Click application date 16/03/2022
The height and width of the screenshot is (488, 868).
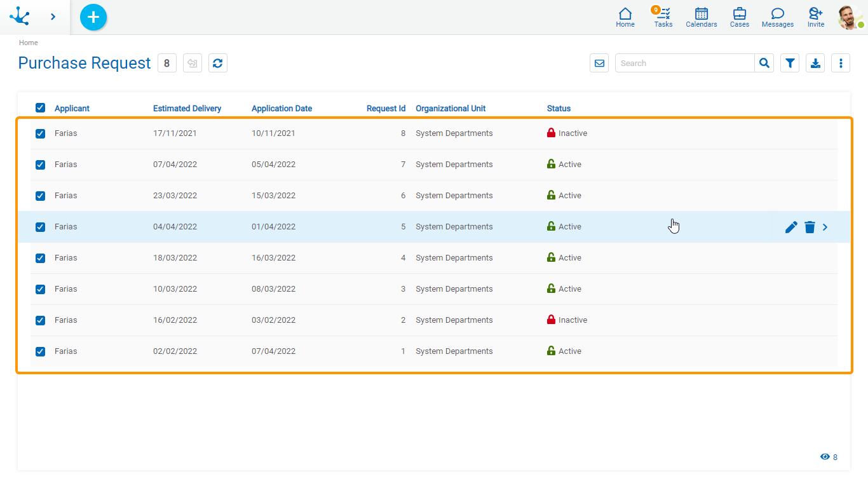pyautogui.click(x=273, y=258)
